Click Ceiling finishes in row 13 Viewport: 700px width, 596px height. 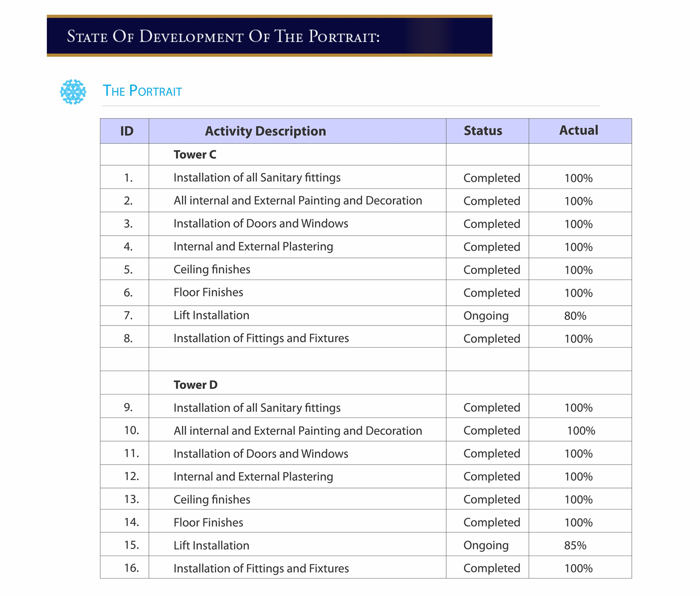[x=211, y=499]
